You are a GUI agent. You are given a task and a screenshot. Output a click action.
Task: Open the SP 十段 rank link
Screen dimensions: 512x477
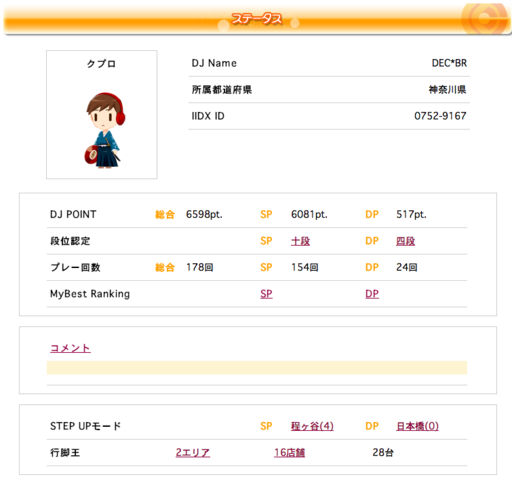pos(300,241)
